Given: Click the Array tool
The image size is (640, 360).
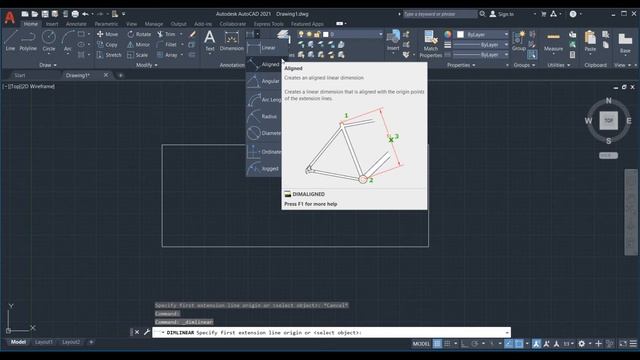Looking at the screenshot, I should (x=167, y=55).
